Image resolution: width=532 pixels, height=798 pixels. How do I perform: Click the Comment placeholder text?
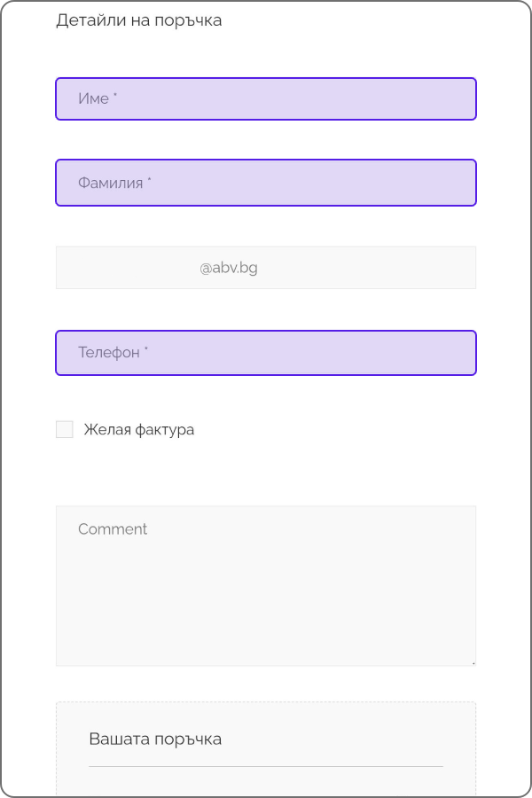113,529
